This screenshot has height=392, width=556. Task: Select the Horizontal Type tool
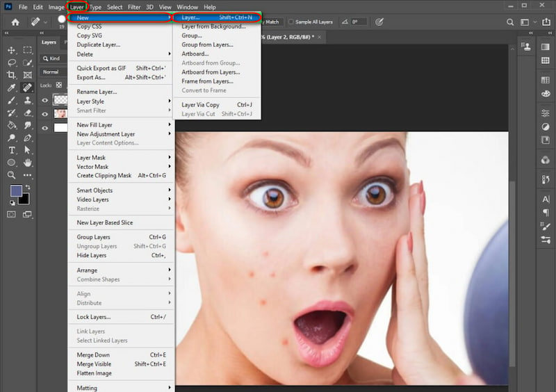click(11, 150)
